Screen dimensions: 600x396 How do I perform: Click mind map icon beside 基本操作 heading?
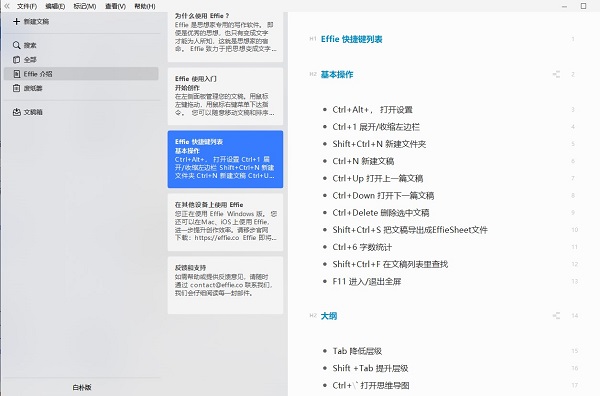click(x=556, y=74)
